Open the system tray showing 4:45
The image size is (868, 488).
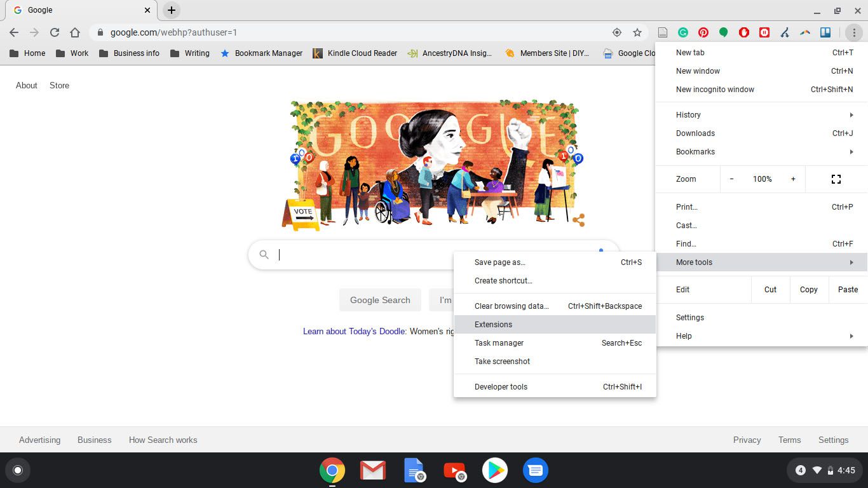(825, 470)
